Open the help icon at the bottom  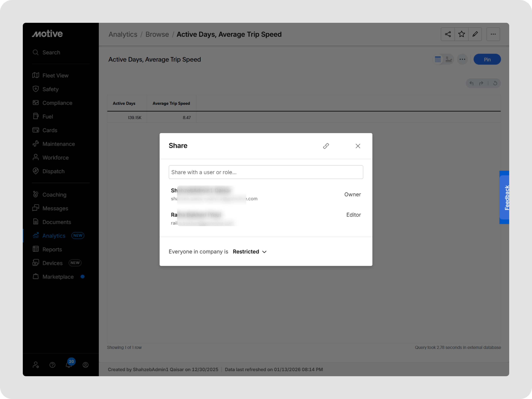tap(52, 365)
